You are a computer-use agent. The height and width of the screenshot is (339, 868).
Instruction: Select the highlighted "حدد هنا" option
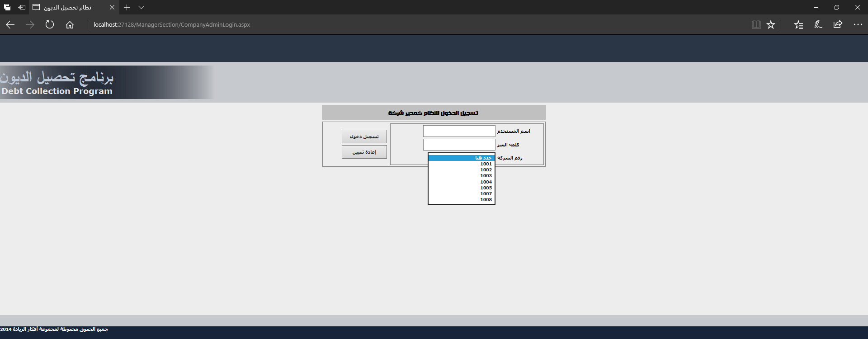pyautogui.click(x=461, y=158)
